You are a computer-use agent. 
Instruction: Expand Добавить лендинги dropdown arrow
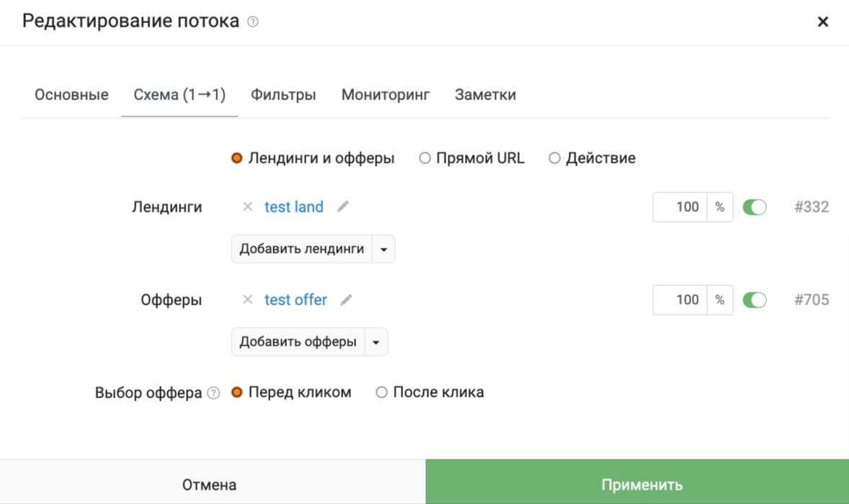383,249
